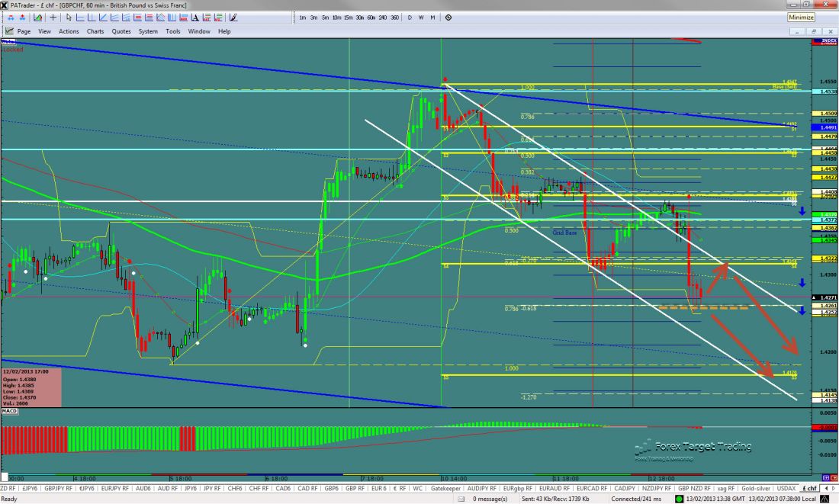The width and height of the screenshot is (839, 504).
Task: Select the diagonal trendline drawing tool
Action: click(103, 18)
